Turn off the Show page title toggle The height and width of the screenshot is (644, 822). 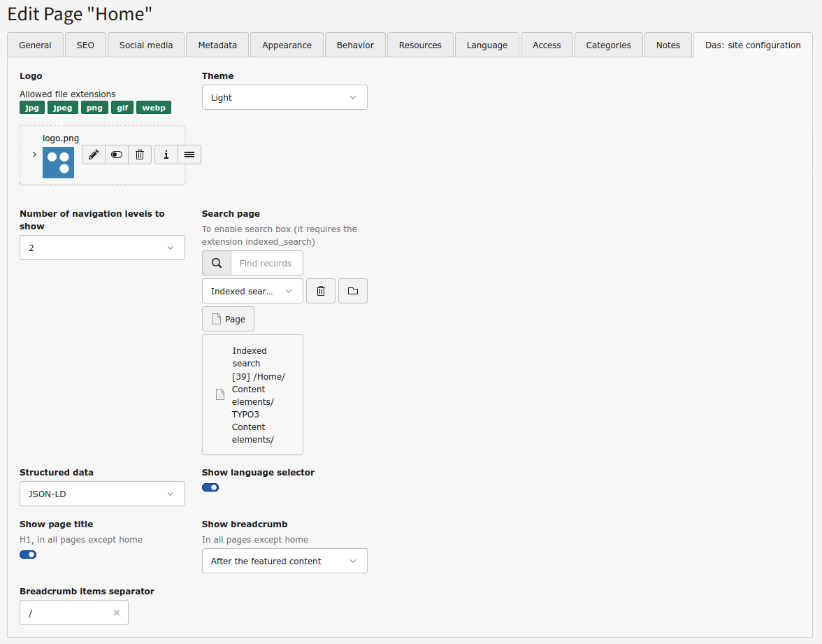click(x=28, y=554)
